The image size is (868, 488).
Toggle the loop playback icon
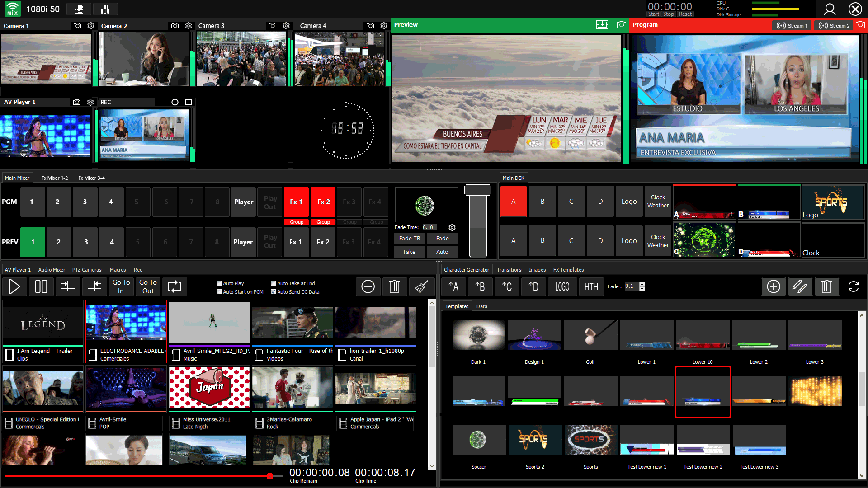[x=174, y=286]
